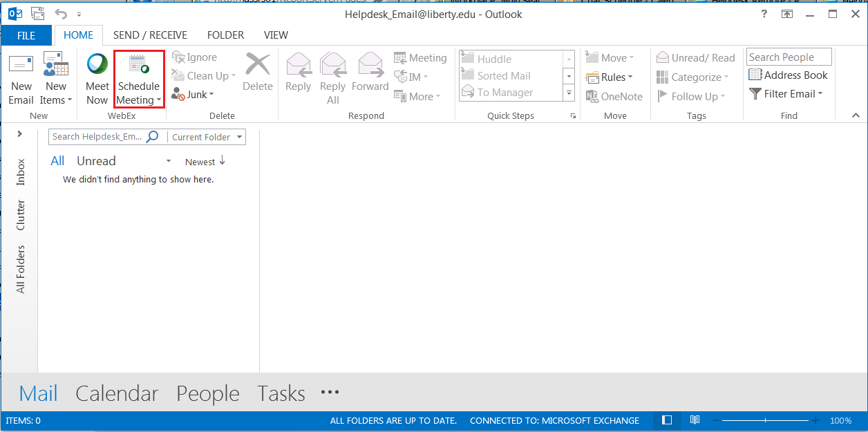Click Ignore conversation in Delete group
Screen dimensions: 868x432
pyautogui.click(x=195, y=57)
